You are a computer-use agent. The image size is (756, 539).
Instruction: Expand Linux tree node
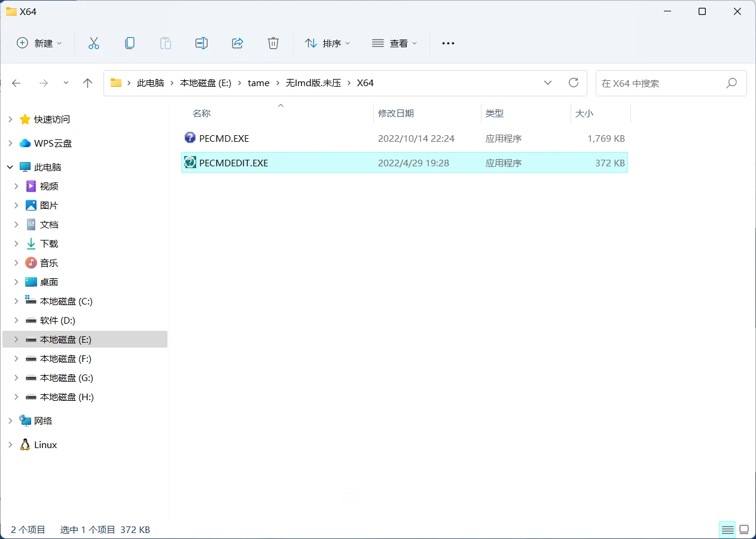10,444
